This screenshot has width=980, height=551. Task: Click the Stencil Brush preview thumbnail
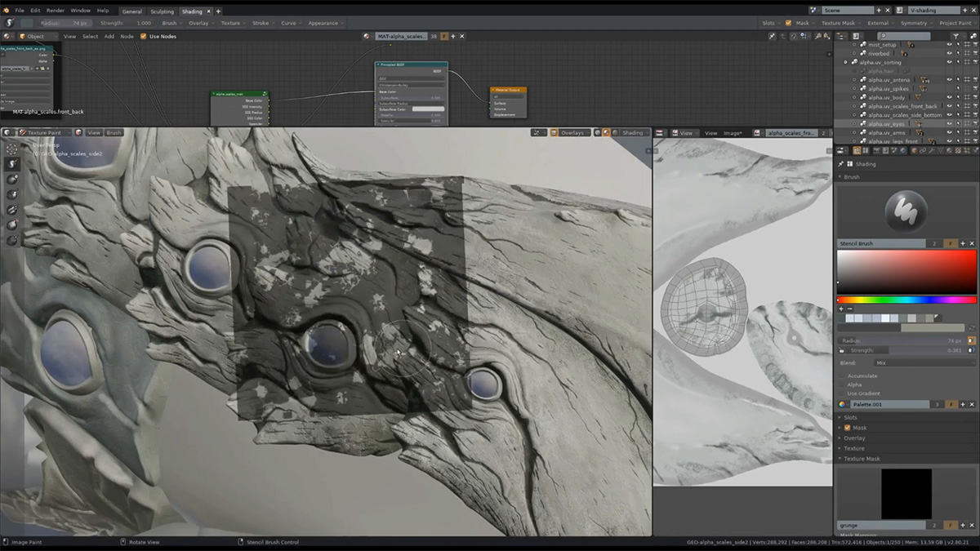[906, 210]
